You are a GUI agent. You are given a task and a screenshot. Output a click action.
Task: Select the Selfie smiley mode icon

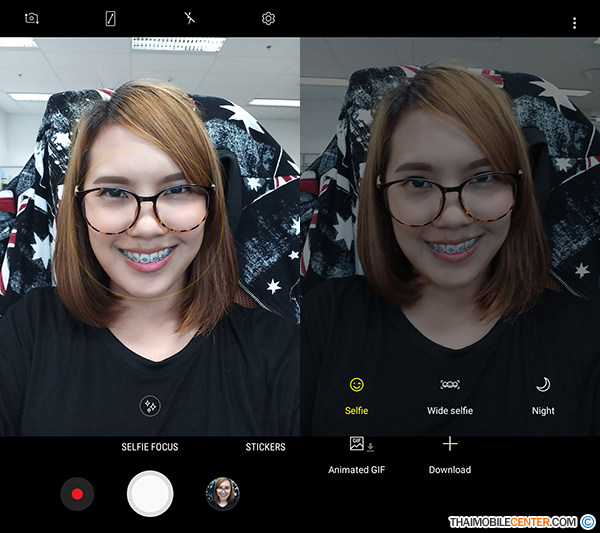tap(357, 385)
